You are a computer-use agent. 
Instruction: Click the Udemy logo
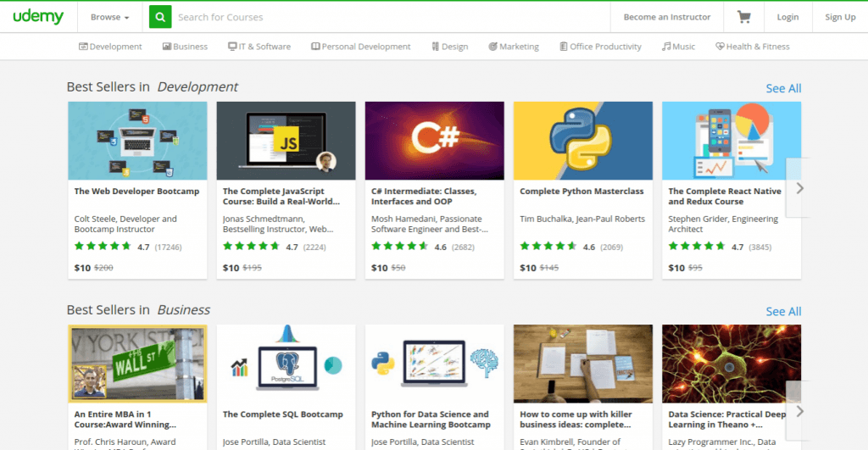38,17
